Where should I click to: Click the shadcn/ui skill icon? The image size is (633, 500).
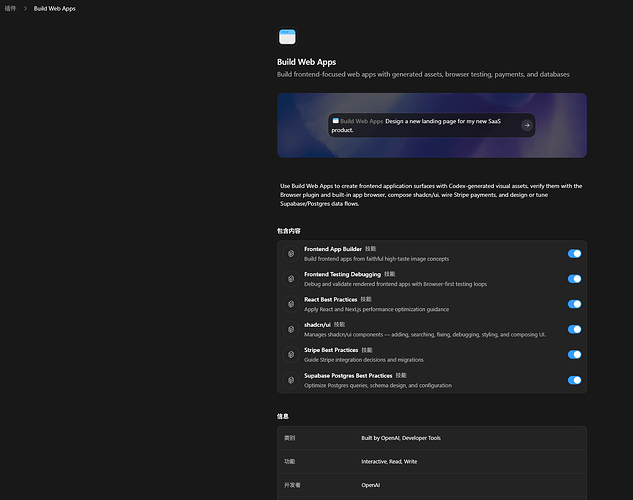(x=291, y=329)
